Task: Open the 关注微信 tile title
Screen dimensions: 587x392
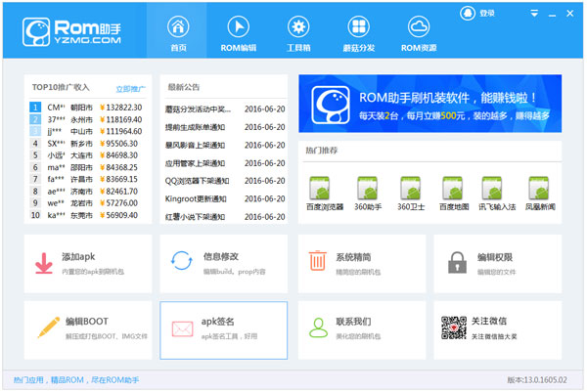Action: pos(489,321)
